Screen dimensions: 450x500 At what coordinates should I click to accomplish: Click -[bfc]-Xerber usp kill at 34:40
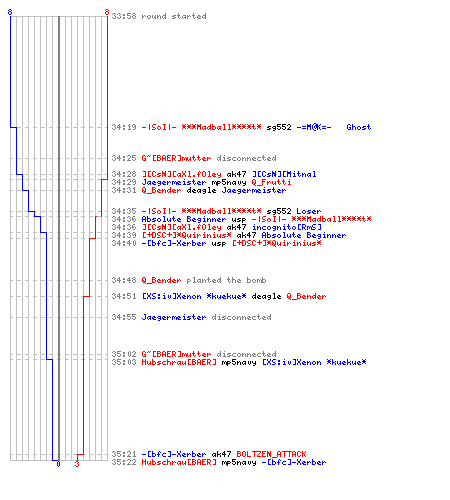216,243
